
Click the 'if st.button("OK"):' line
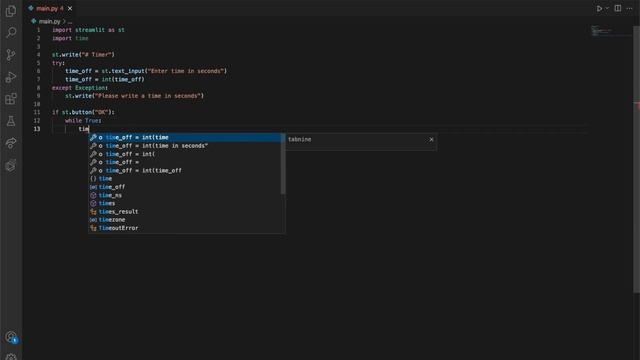click(83, 112)
